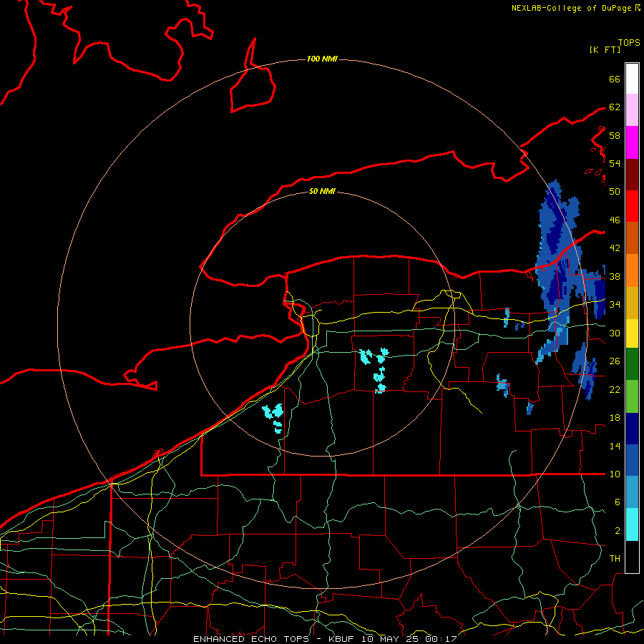Click the '26' legend value

615,361
